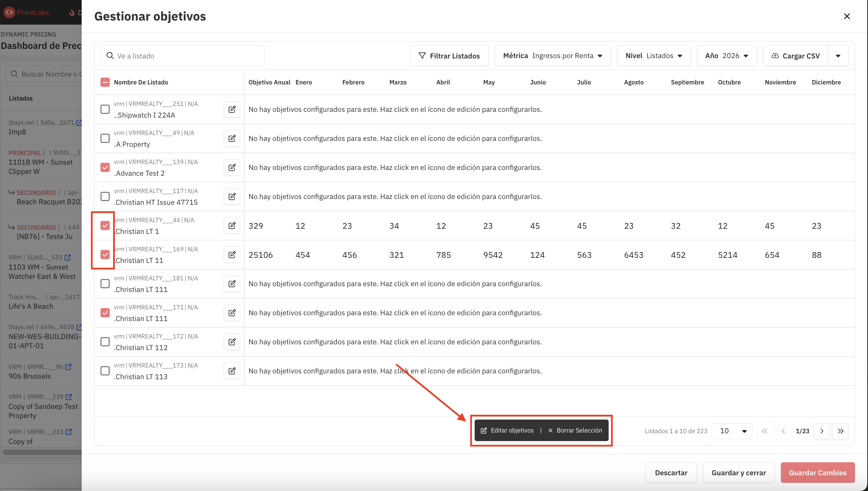Click Marzo value 34 for Christian LT 1
Screen dimensions: 868x491
pyautogui.click(x=394, y=226)
